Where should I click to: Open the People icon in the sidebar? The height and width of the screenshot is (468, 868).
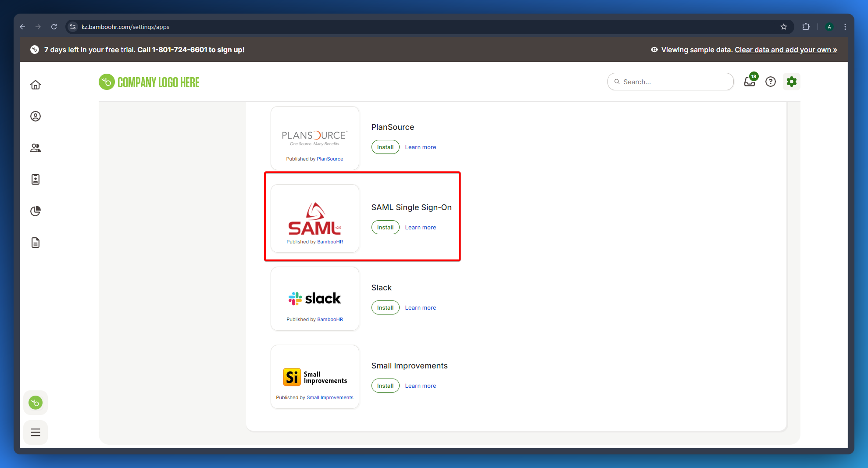(x=36, y=148)
